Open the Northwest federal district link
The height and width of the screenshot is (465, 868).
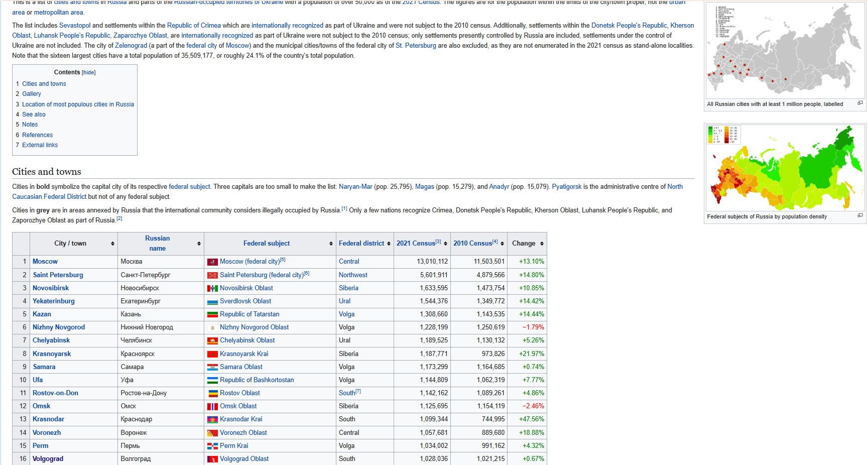353,275
